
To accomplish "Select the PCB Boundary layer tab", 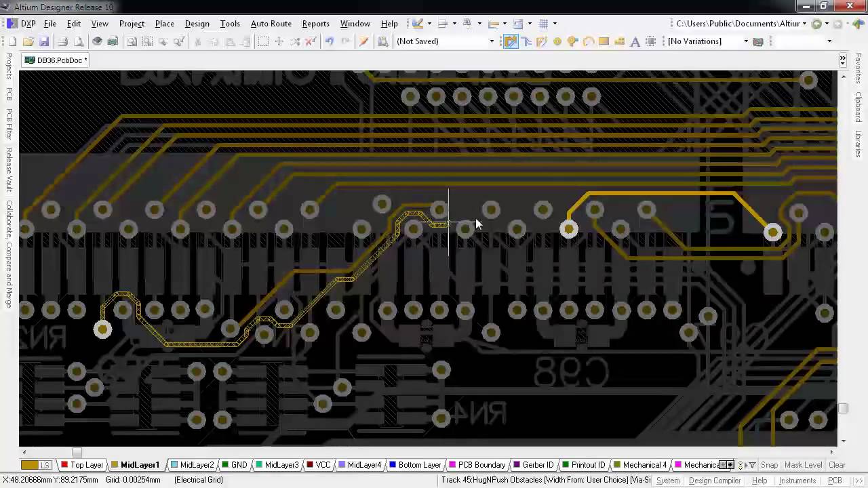I will pyautogui.click(x=477, y=465).
